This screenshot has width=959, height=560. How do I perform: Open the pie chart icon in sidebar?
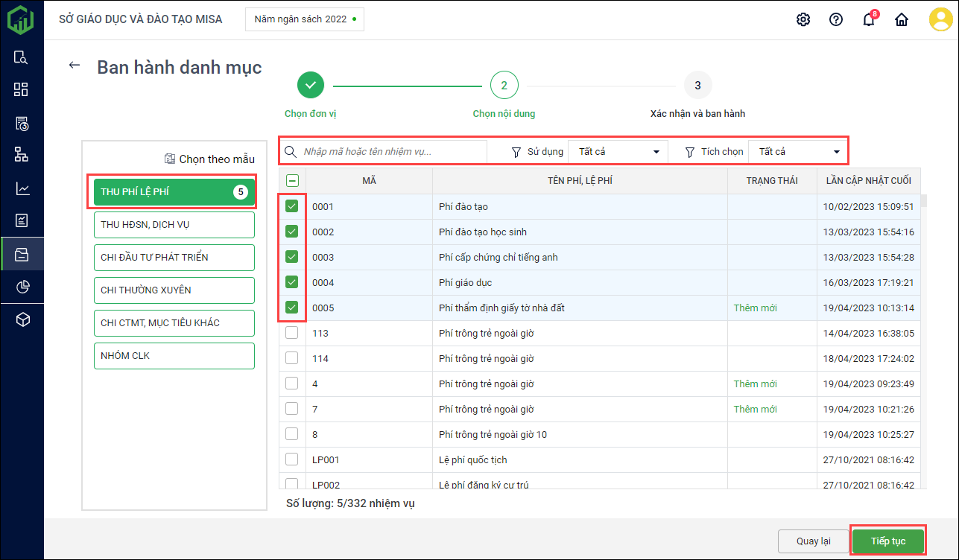coord(22,287)
